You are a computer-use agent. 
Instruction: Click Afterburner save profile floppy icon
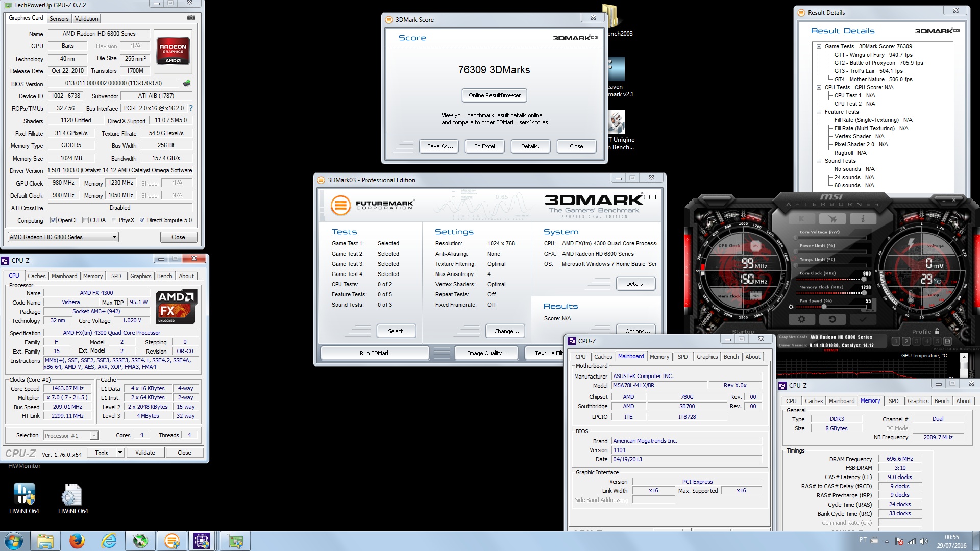[948, 341]
